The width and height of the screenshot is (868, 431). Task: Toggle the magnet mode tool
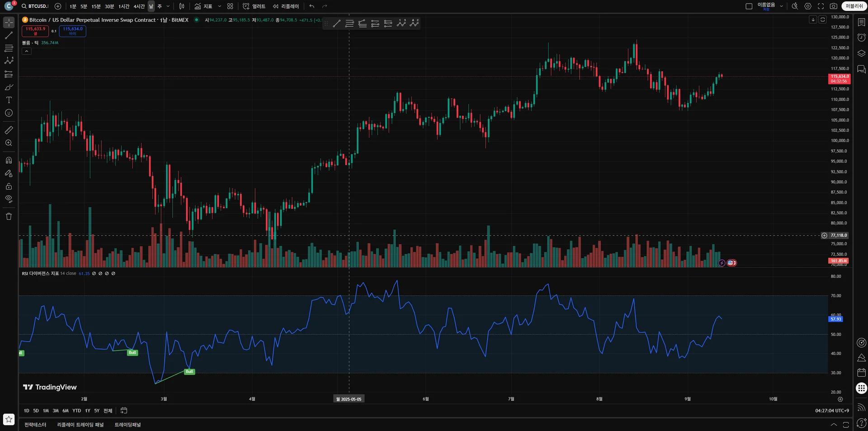pyautogui.click(x=9, y=160)
